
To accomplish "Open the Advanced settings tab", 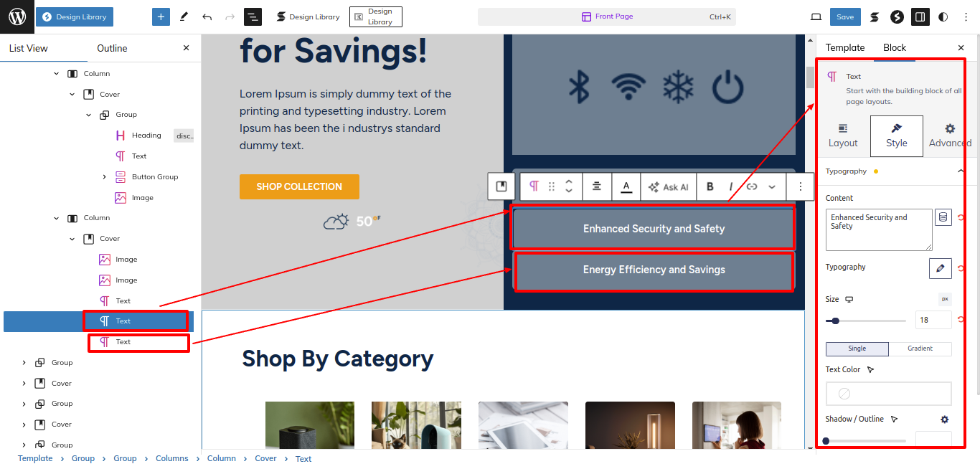I will (950, 136).
